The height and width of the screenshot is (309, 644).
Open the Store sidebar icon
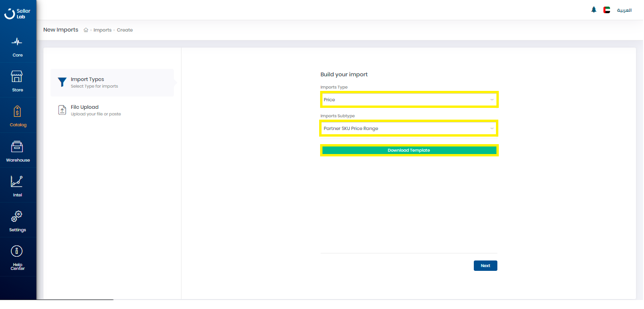click(x=17, y=77)
